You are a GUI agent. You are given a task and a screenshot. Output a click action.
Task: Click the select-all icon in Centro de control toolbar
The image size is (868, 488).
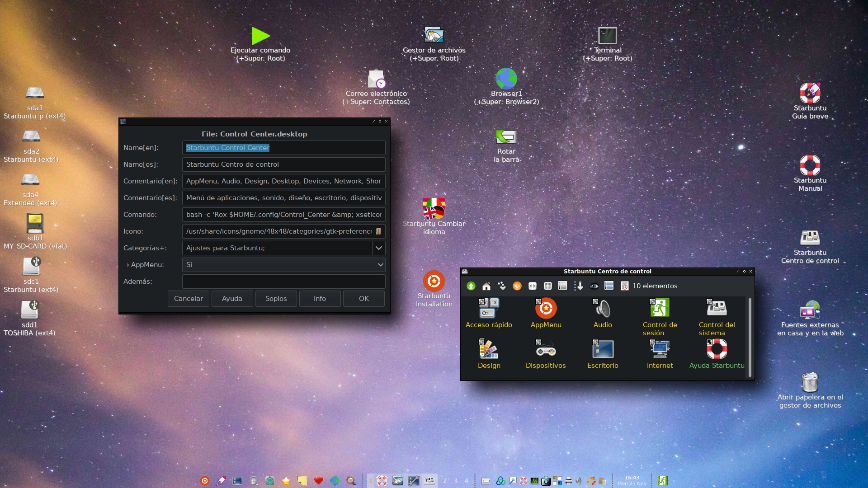[x=609, y=286]
